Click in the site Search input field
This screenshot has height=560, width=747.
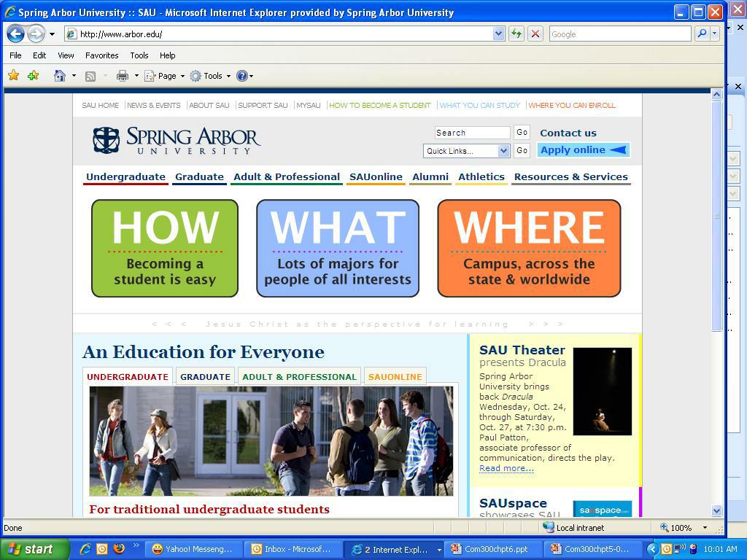472,133
